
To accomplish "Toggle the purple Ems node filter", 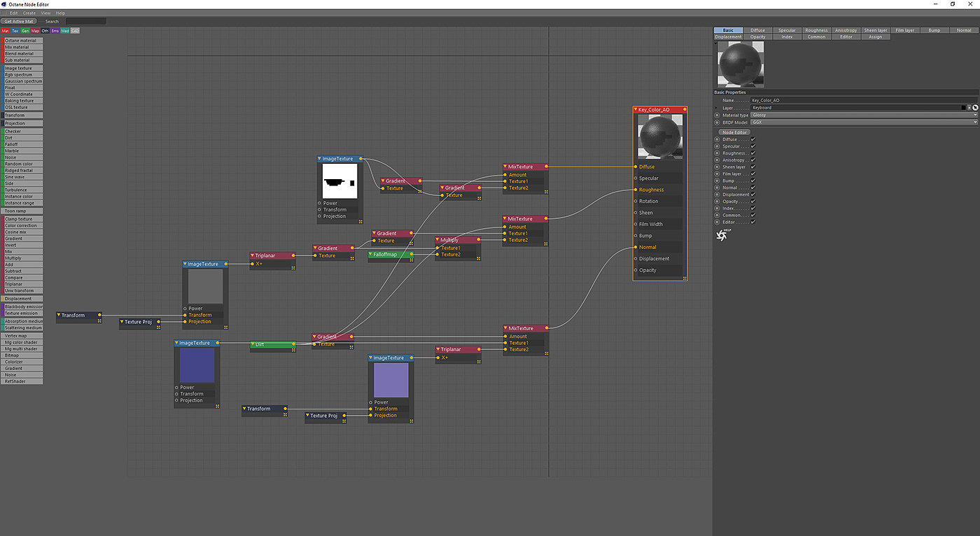I will [55, 31].
